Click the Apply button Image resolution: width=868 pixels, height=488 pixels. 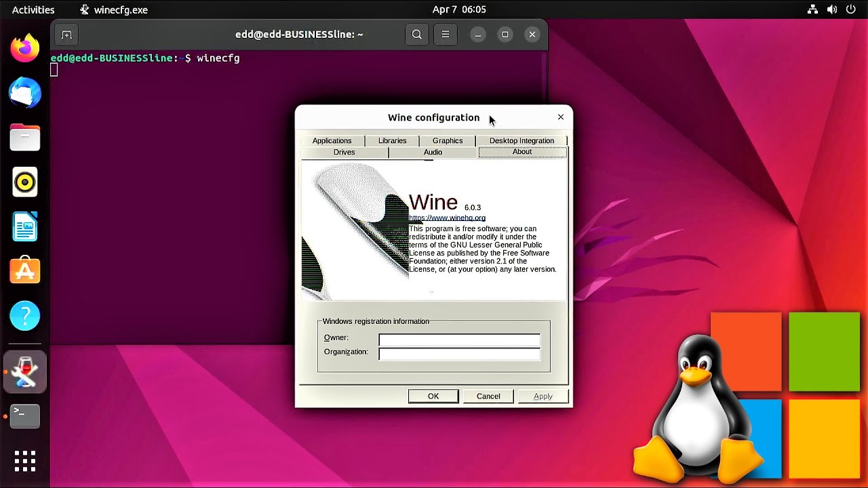pos(543,396)
